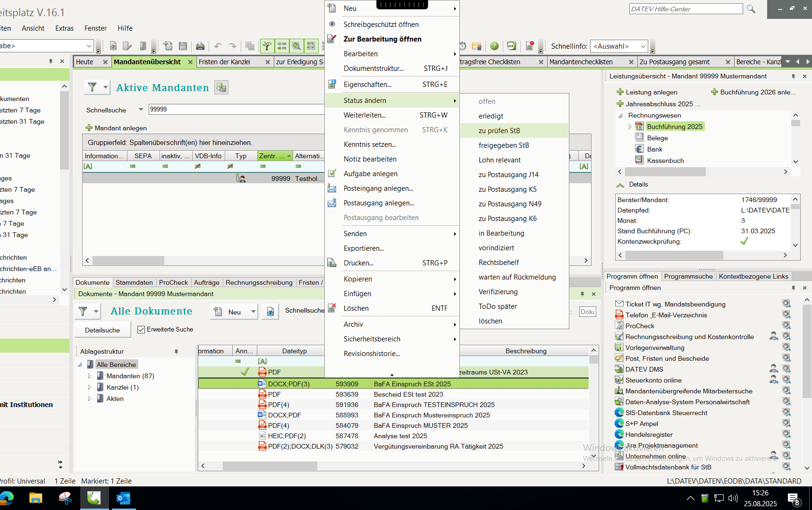Click the Mandant anlegen link
Image resolution: width=812 pixels, height=510 pixels.
tap(120, 128)
